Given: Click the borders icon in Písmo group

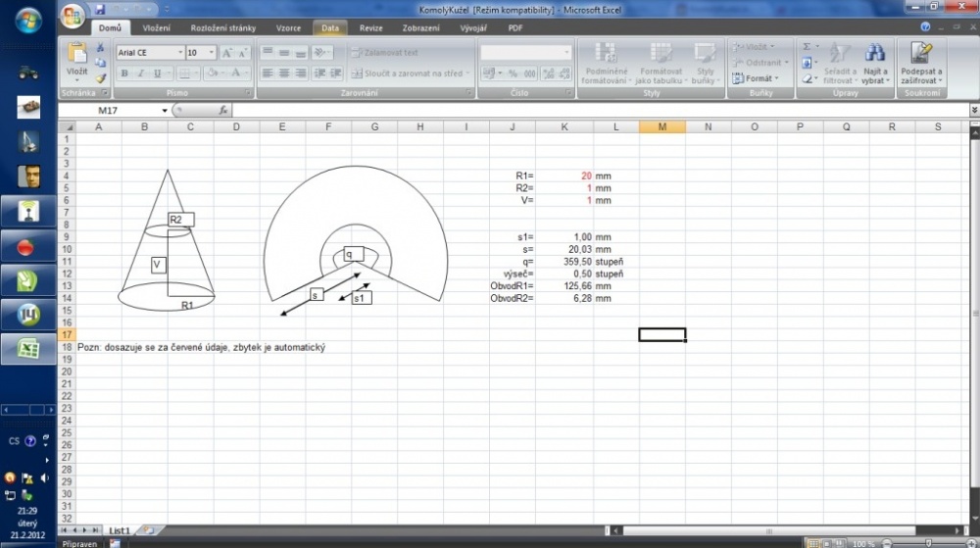Looking at the screenshot, I should (184, 74).
